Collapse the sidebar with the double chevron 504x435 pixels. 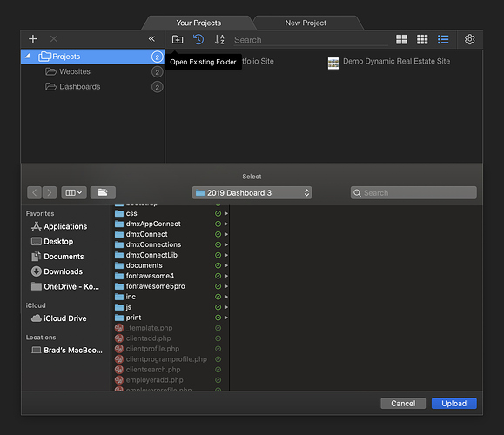(x=151, y=39)
